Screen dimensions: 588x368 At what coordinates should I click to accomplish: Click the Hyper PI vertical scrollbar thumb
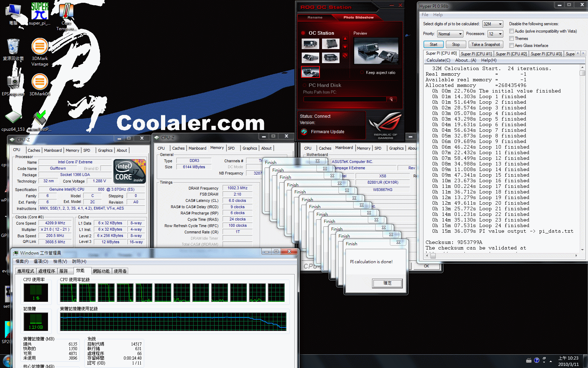pyautogui.click(x=582, y=73)
